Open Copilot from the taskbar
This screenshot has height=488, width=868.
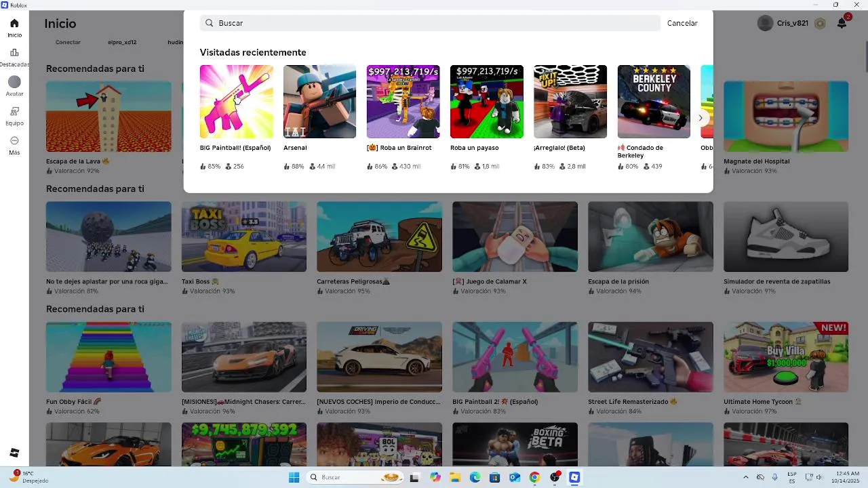[x=435, y=477]
